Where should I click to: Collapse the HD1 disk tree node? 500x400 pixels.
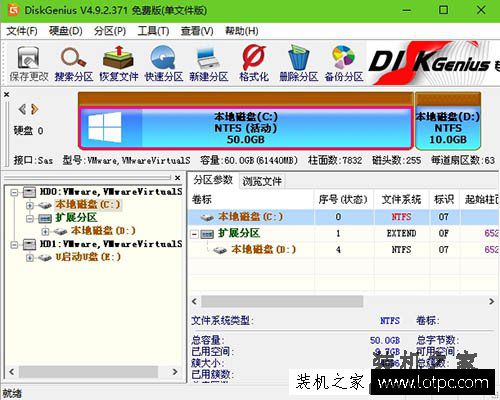coord(14,245)
